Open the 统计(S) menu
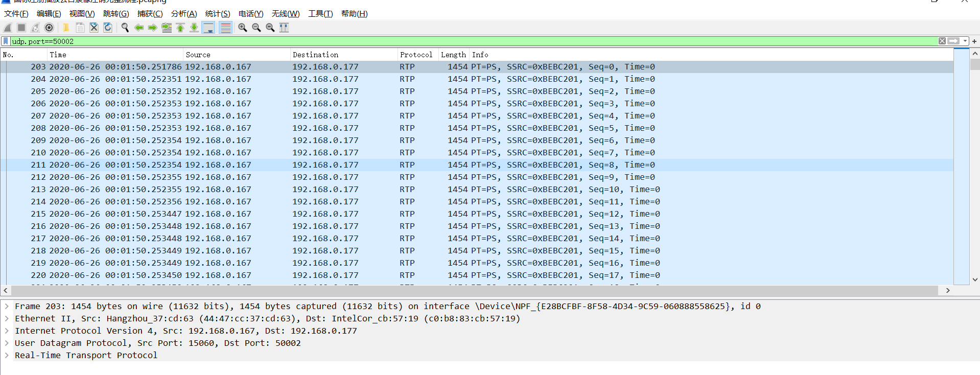The width and height of the screenshot is (980, 375). [218, 14]
